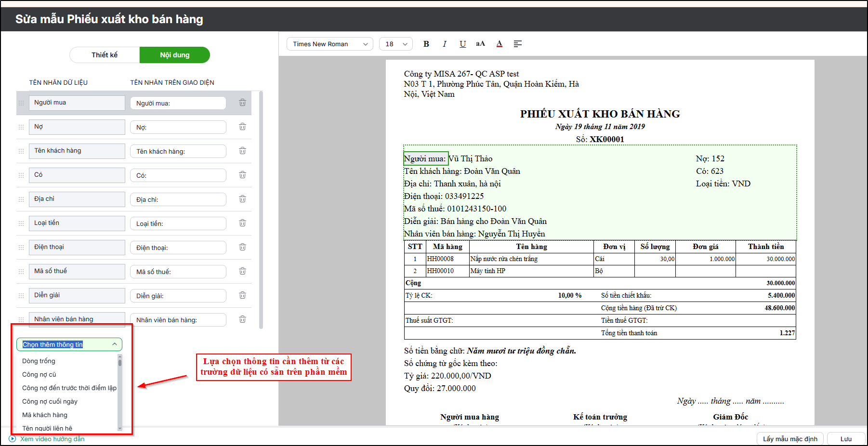This screenshot has width=868, height=446.
Task: Toggle italic formatting
Action: point(444,44)
